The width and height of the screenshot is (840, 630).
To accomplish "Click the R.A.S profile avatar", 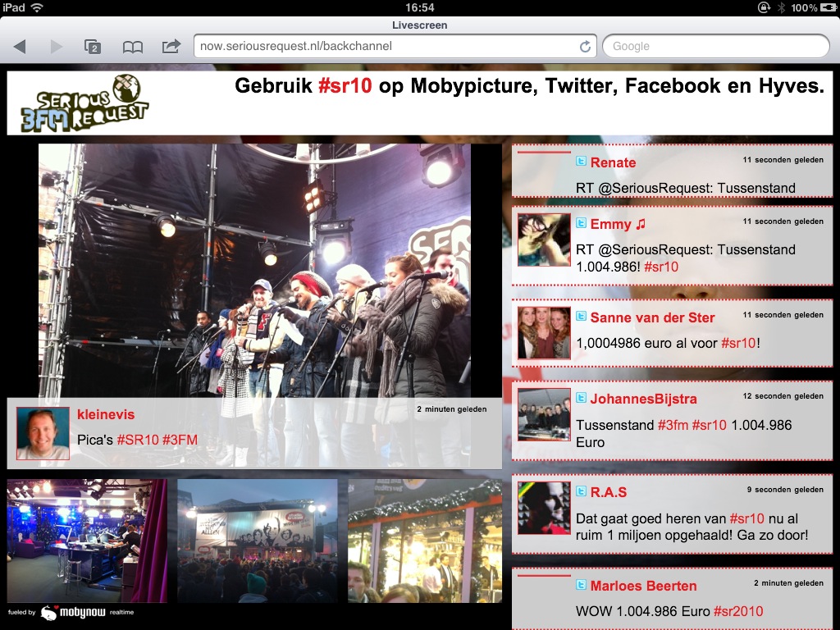I will tap(543, 508).
